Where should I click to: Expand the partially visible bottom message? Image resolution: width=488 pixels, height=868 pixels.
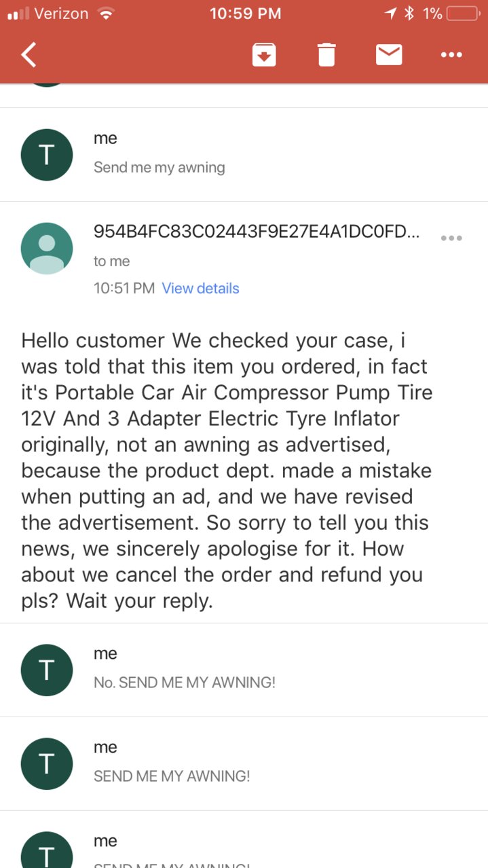pyautogui.click(x=244, y=839)
